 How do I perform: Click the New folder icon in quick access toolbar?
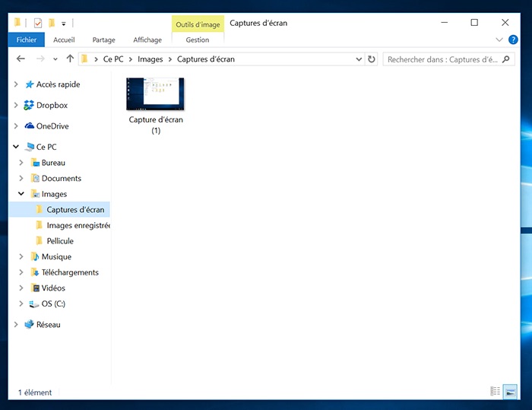point(52,23)
